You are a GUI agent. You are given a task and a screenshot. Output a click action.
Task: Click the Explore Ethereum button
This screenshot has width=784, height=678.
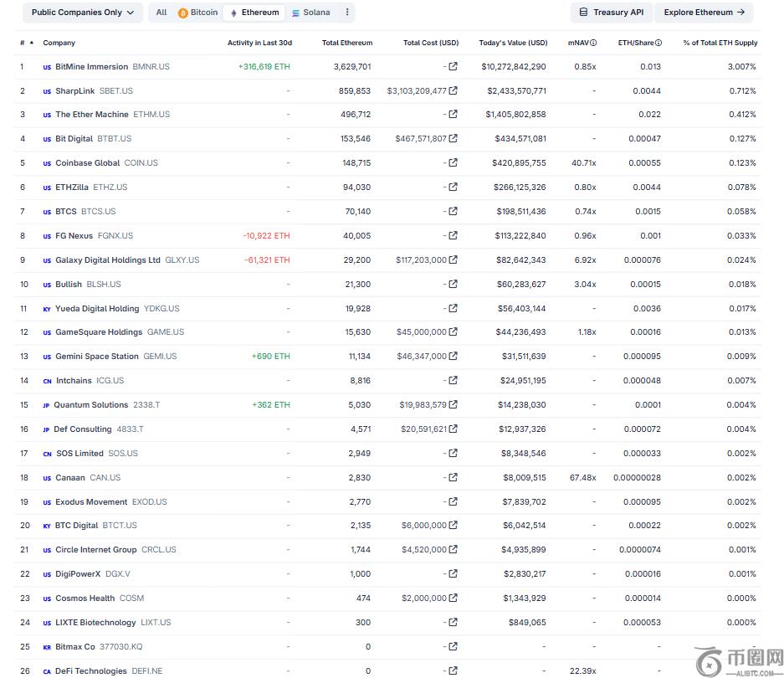tap(704, 13)
